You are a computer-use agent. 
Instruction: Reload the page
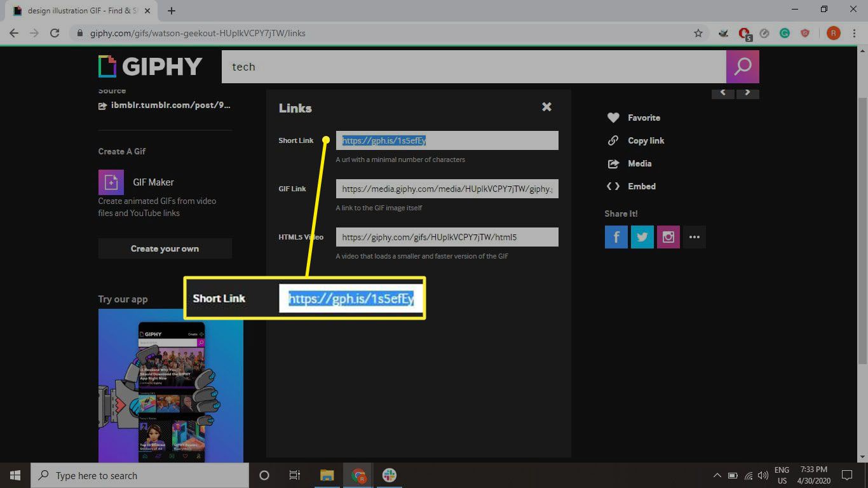[x=55, y=33]
